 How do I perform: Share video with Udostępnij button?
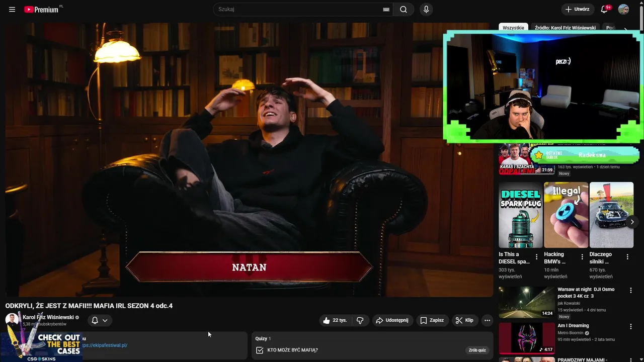[x=392, y=320]
